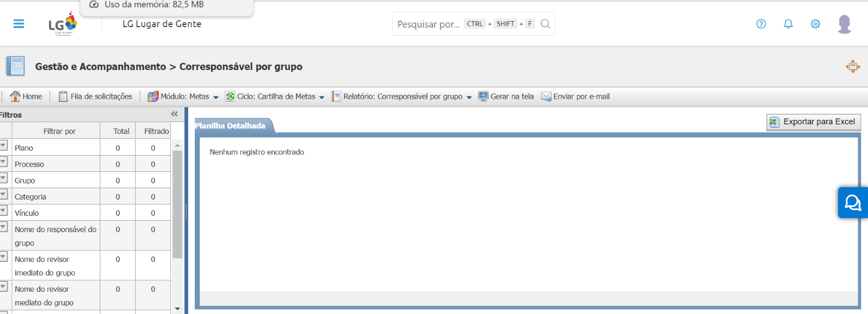Image resolution: width=868 pixels, height=314 pixels.
Task: Collapse the Filtros panel with double chevron
Action: tap(174, 114)
